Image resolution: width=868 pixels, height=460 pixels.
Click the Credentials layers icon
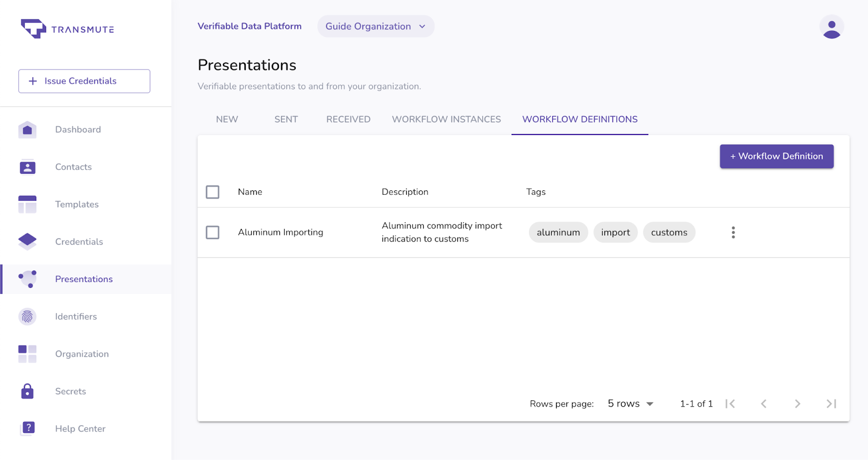pos(27,241)
